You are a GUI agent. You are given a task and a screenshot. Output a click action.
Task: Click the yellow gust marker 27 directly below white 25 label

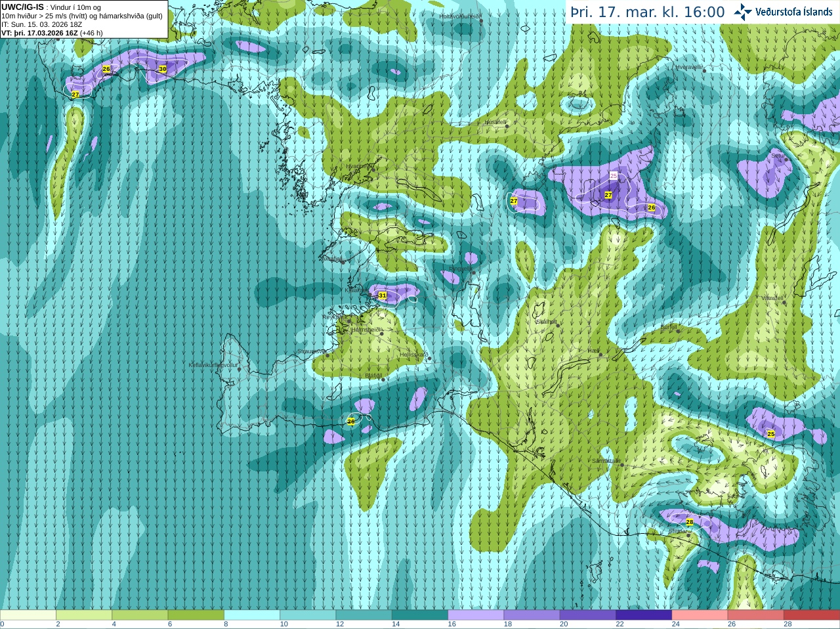pyautogui.click(x=608, y=195)
